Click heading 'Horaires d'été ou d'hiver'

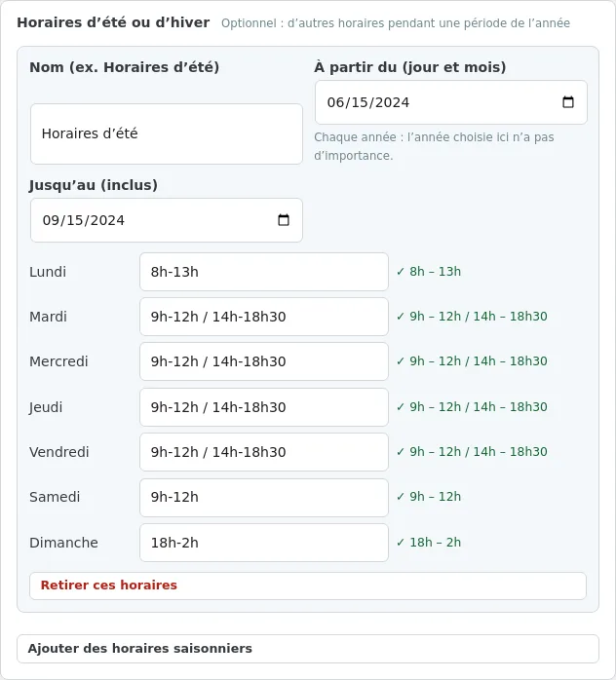click(x=113, y=22)
